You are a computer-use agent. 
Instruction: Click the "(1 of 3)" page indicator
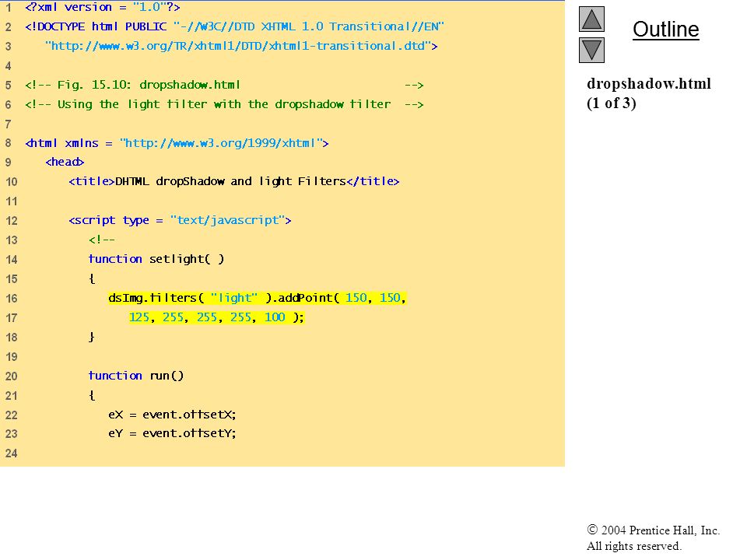click(612, 103)
